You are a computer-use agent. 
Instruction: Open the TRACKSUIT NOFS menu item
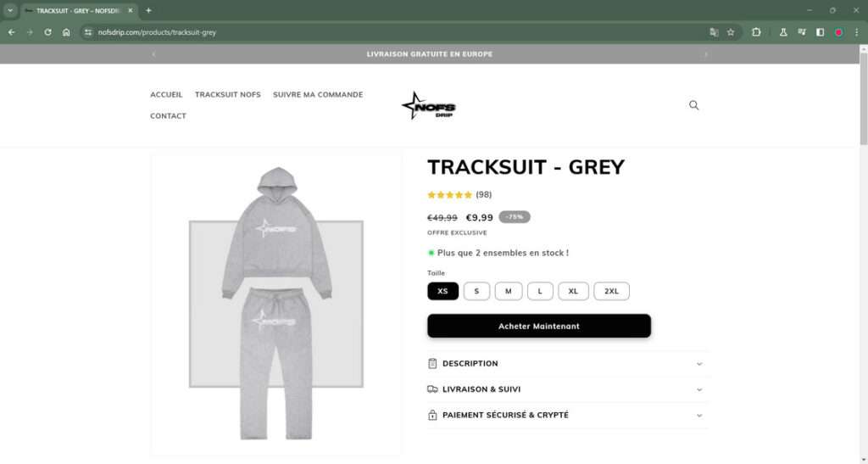[x=227, y=95]
